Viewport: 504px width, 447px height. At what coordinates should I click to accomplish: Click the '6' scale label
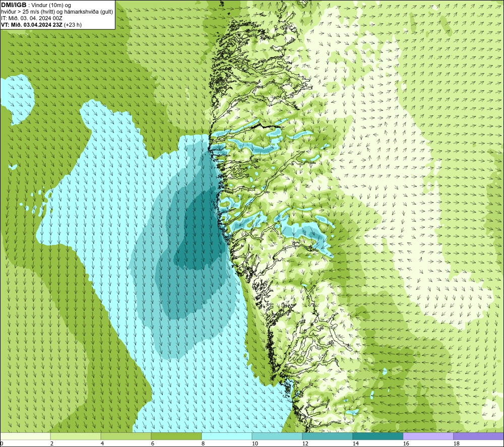(x=153, y=444)
